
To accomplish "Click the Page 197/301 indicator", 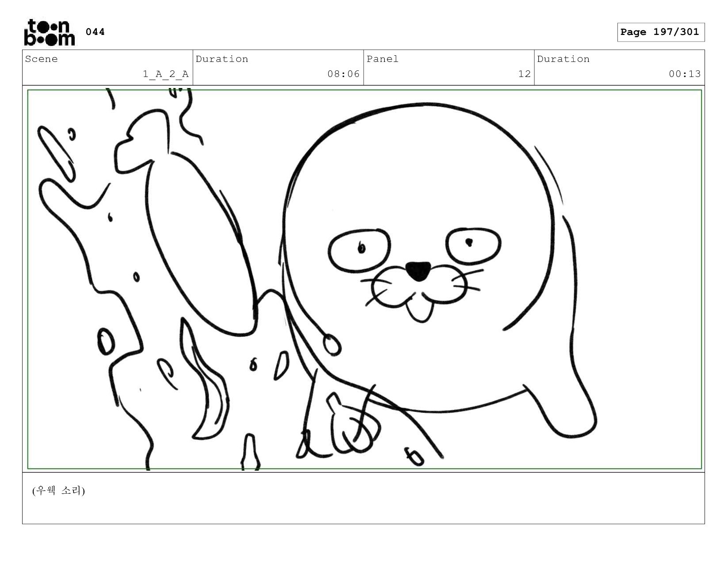I will (x=660, y=32).
